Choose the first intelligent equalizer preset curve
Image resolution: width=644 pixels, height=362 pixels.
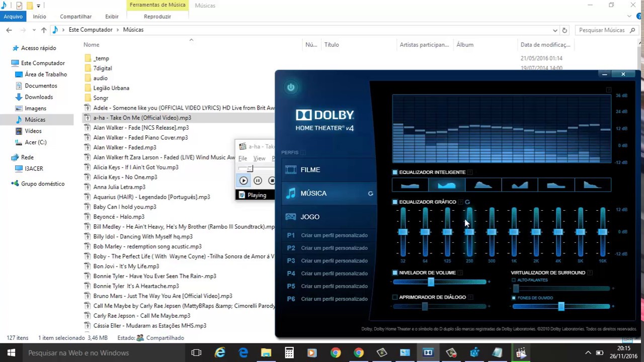(x=410, y=185)
